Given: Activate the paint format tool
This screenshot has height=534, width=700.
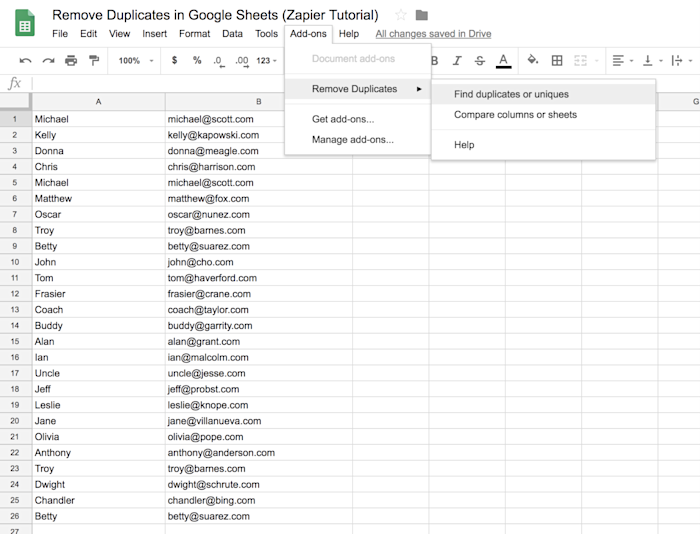Looking at the screenshot, I should pos(94,60).
